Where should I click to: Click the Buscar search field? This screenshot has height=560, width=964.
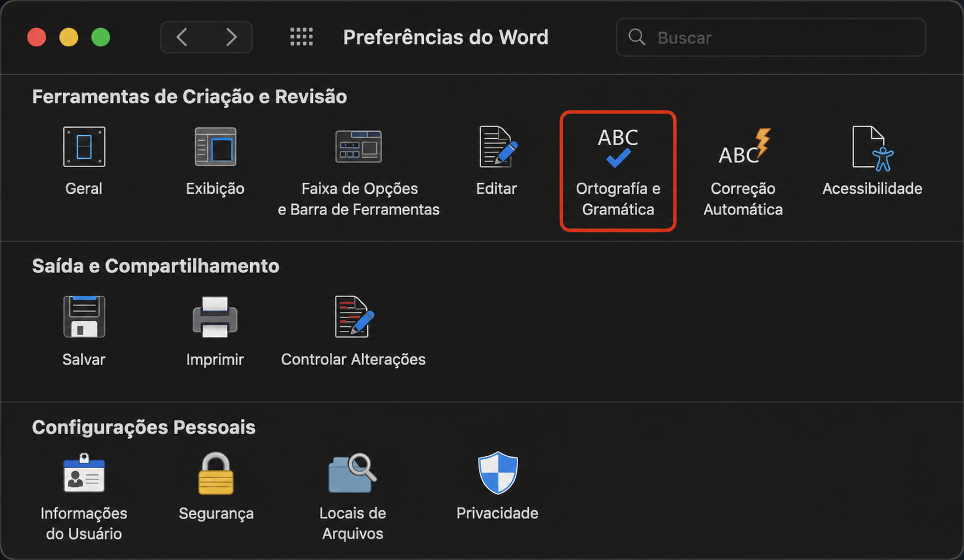click(x=771, y=37)
